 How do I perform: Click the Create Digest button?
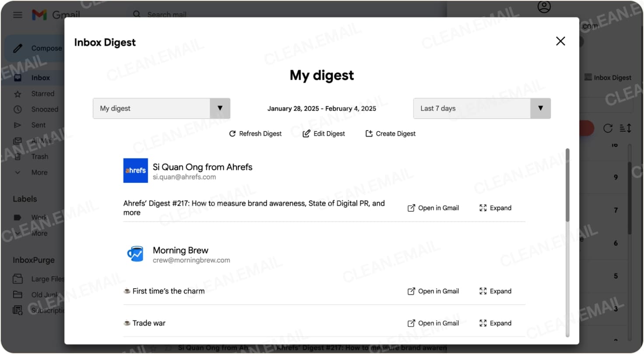click(x=389, y=134)
